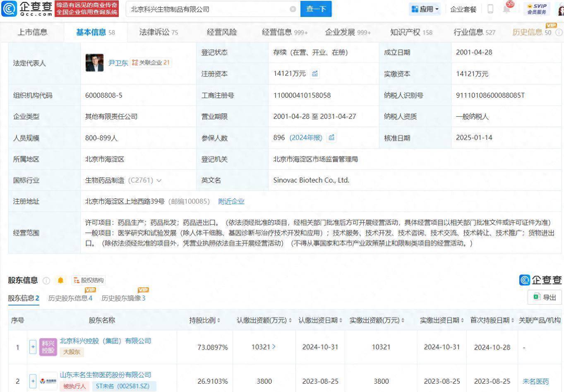Switch to 经营信息 tab
Screen dimensions: 564x392
coord(285,32)
